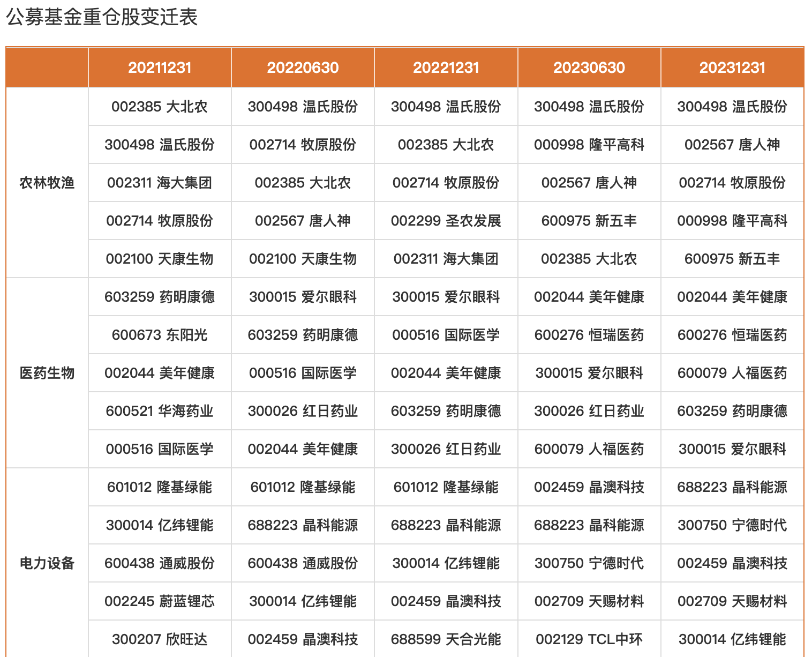812x657 pixels.
Task: Select the 20230630 column header
Action: (x=589, y=68)
